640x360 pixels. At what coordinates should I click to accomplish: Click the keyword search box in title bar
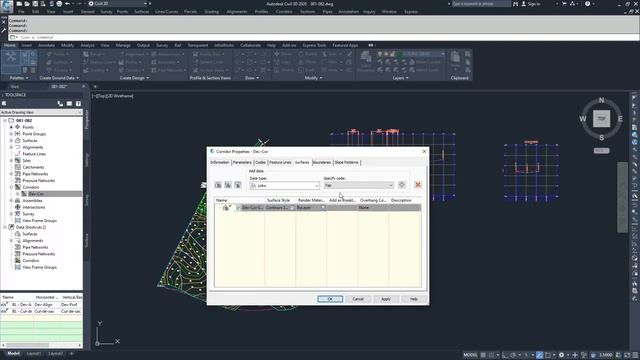point(481,4)
